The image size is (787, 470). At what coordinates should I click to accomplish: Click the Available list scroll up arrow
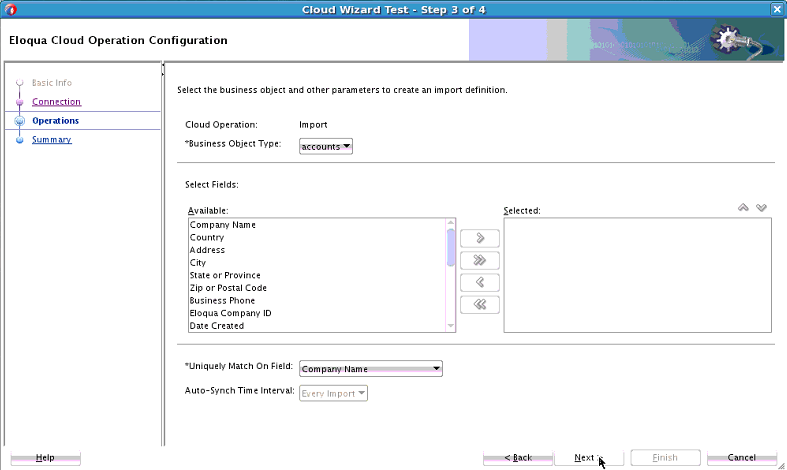click(451, 223)
